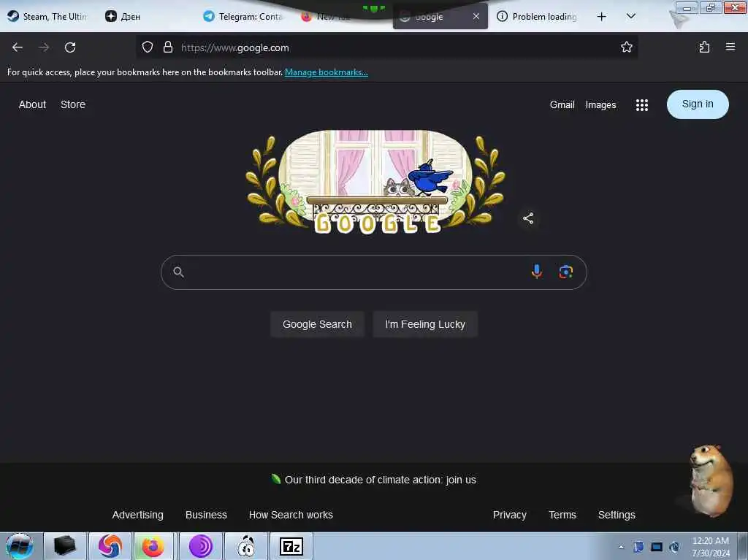
Task: Open the Manage bookmarks link
Action: tap(327, 72)
